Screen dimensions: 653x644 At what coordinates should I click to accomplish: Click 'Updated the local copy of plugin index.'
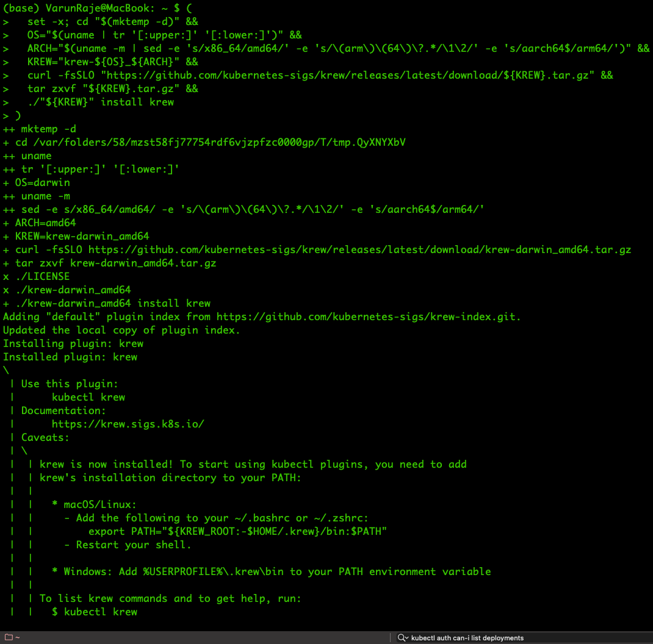[121, 330]
